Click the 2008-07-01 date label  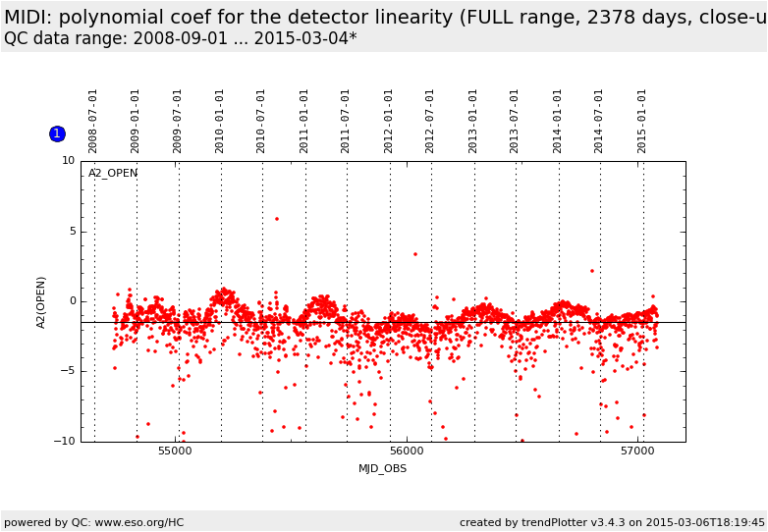point(94,121)
